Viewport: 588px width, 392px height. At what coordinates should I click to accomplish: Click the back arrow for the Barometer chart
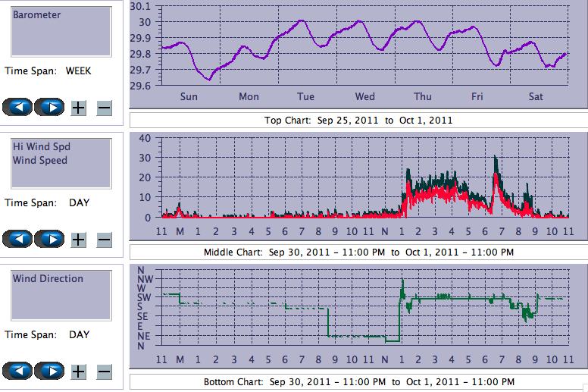pyautogui.click(x=18, y=107)
